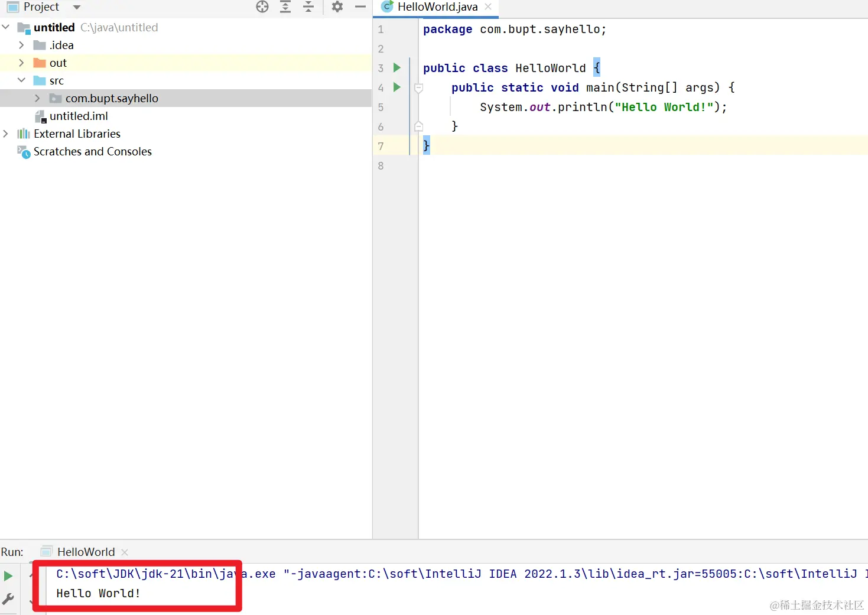
Task: Click the void keyword on line 4
Action: coord(565,88)
